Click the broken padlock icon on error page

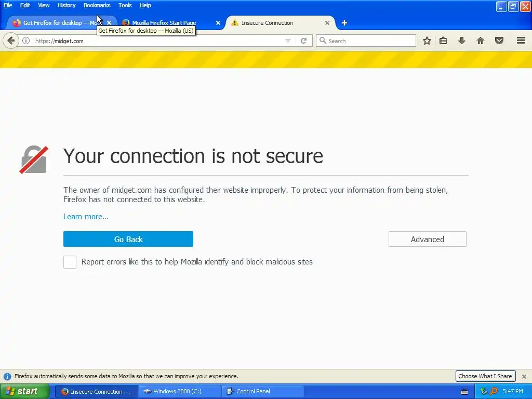click(x=34, y=159)
